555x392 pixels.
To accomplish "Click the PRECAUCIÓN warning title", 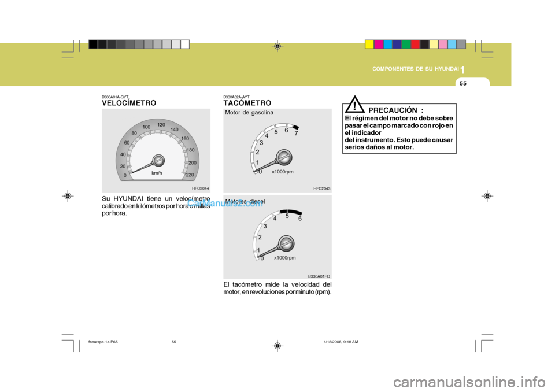I will pos(395,110).
